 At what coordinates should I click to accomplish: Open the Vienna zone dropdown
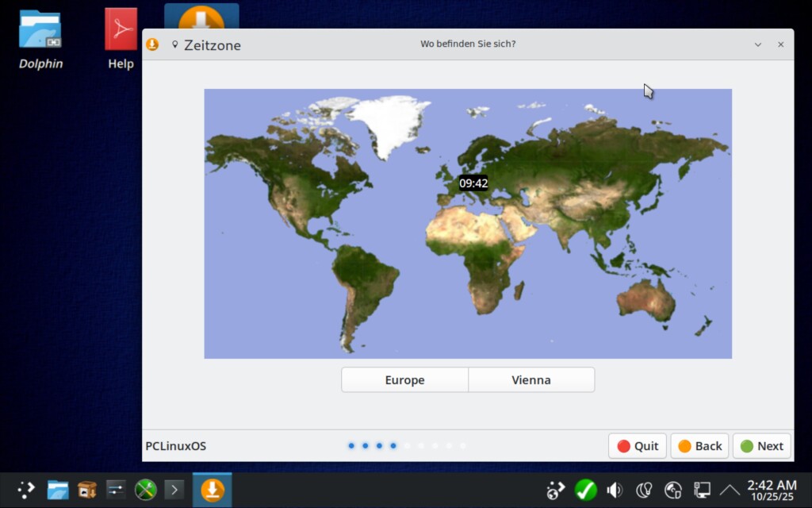pos(531,380)
